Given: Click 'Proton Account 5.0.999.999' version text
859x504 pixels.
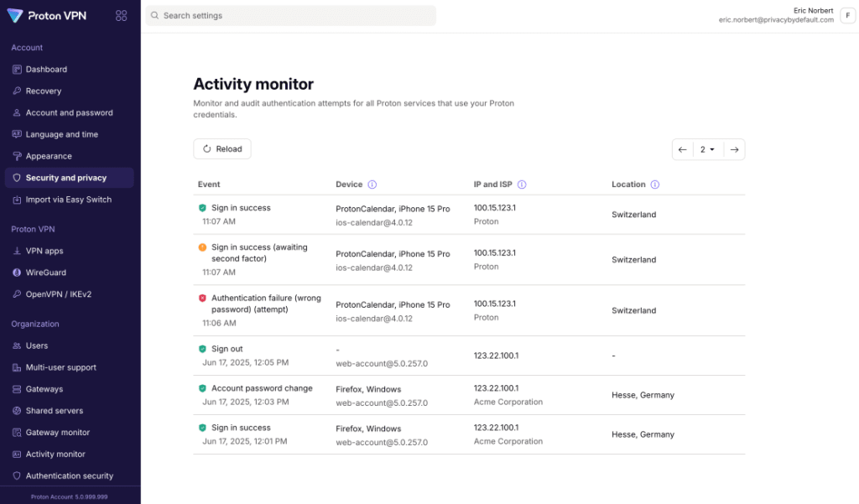Looking at the screenshot, I should 69,497.
